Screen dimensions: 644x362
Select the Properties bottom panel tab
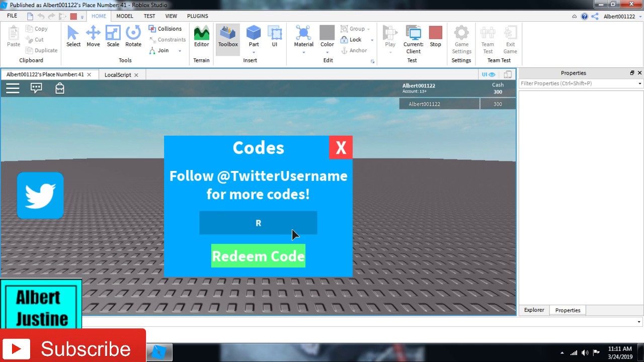click(568, 310)
